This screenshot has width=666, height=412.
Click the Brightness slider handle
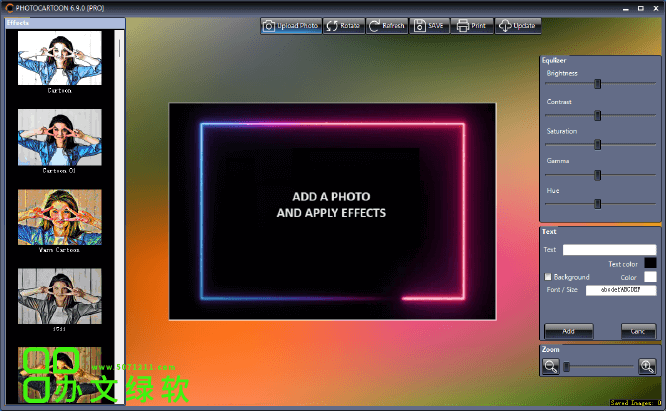point(598,84)
